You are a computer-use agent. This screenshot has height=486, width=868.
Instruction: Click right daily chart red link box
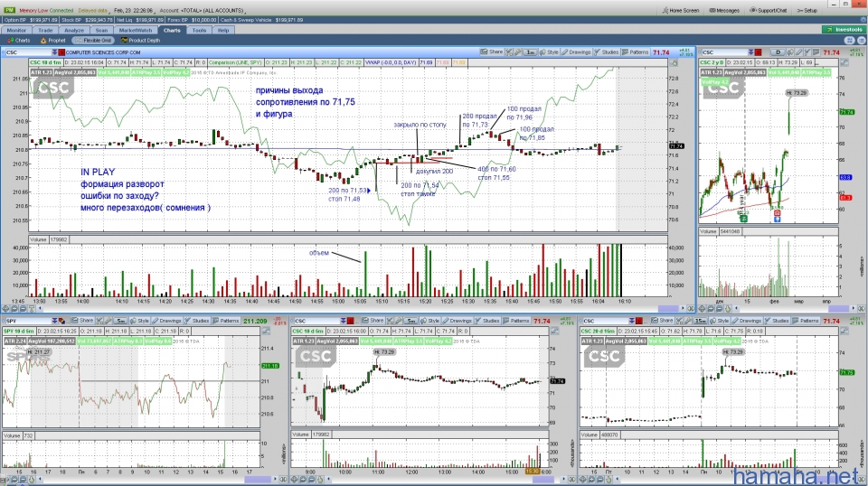coord(759,52)
